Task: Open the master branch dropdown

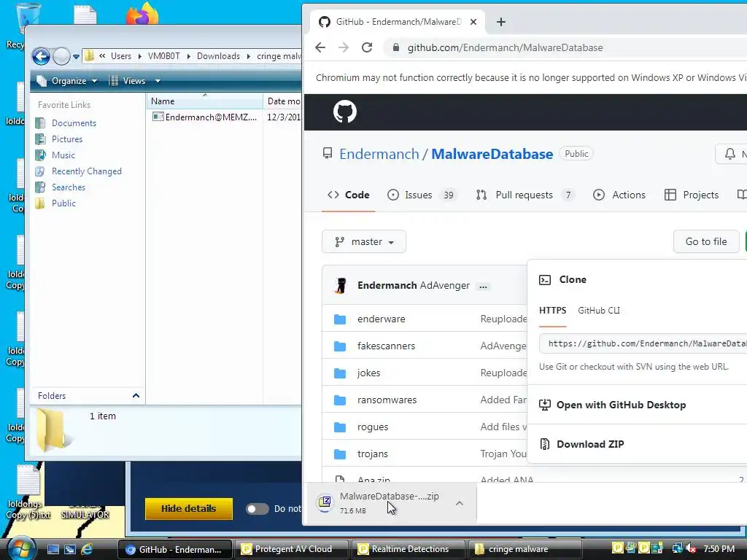Action: (x=364, y=242)
